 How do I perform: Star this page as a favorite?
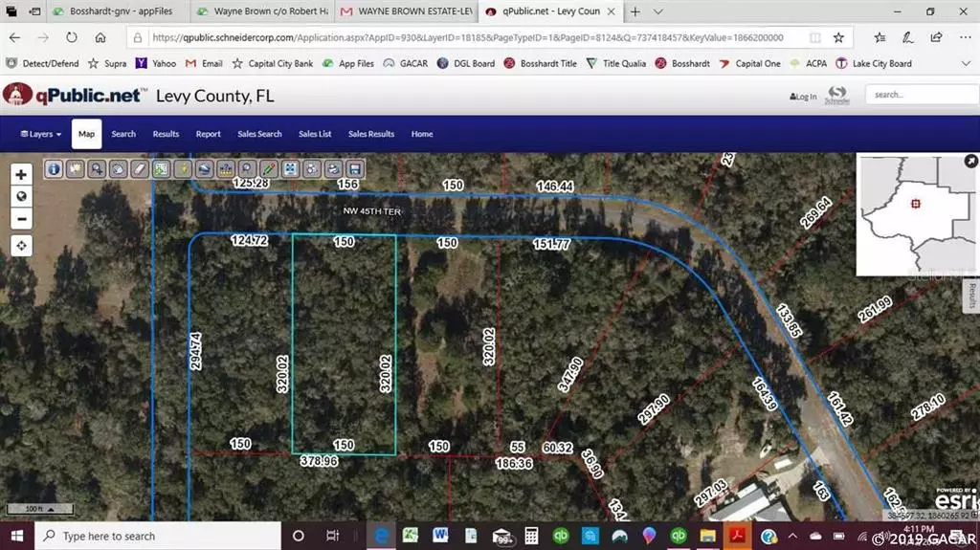(x=838, y=37)
